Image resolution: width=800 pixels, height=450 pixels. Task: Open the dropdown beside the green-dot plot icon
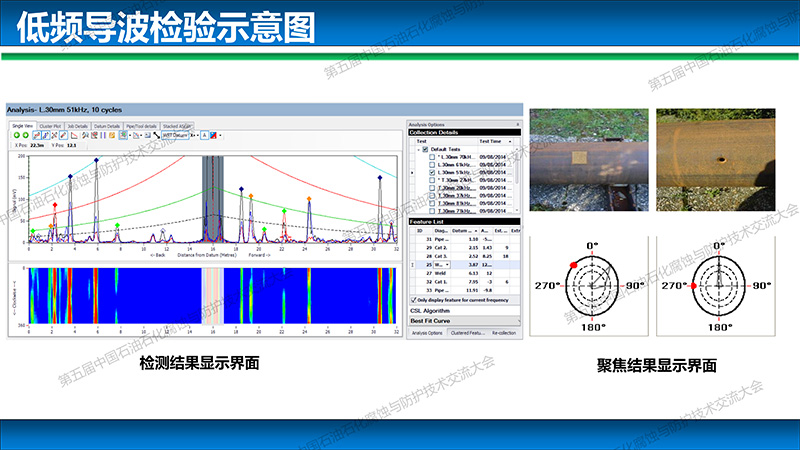point(130,135)
